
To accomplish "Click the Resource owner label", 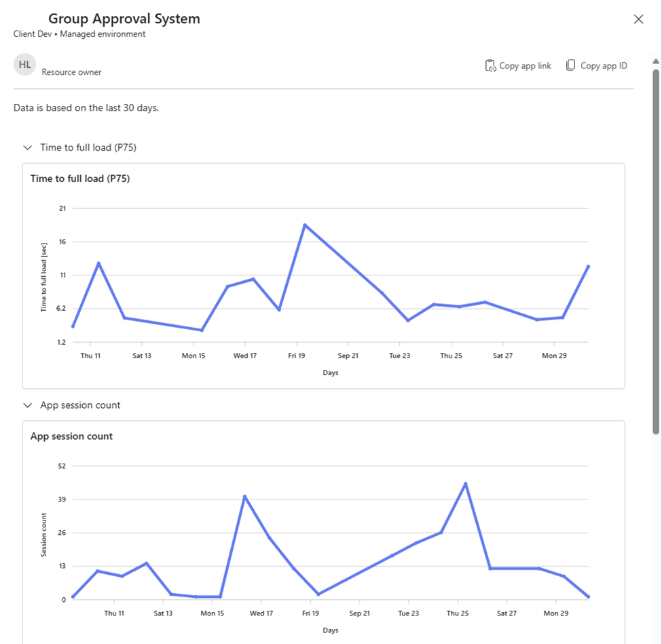I will pos(71,72).
